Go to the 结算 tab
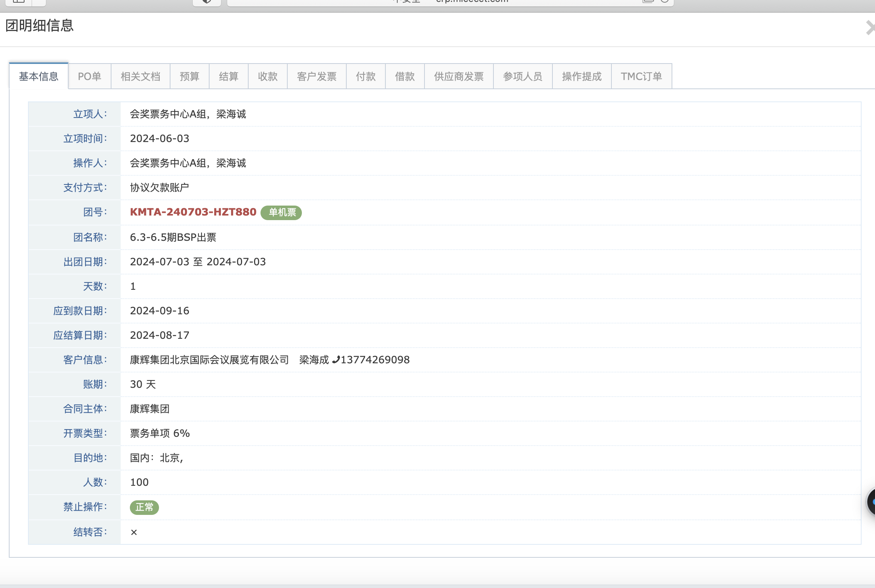 (x=229, y=77)
